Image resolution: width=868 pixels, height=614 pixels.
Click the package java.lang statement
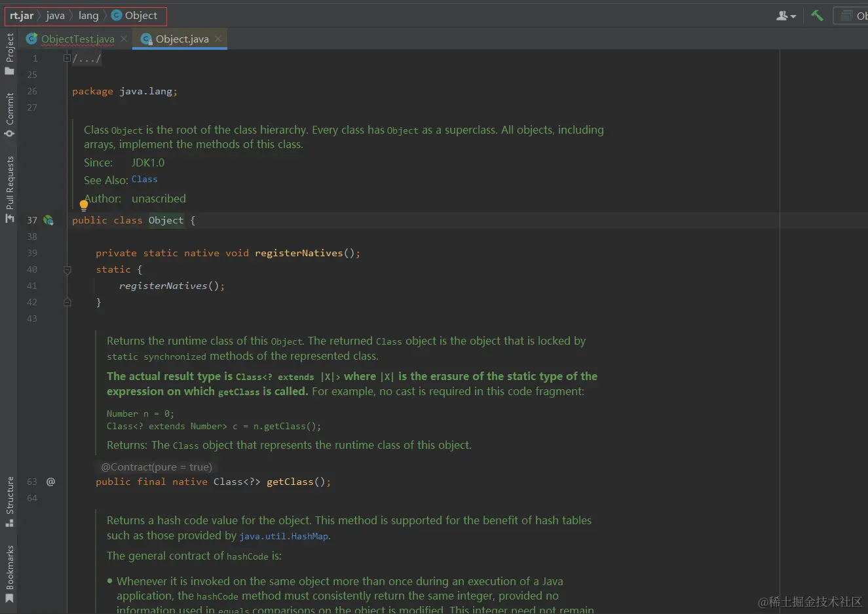pyautogui.click(x=124, y=91)
